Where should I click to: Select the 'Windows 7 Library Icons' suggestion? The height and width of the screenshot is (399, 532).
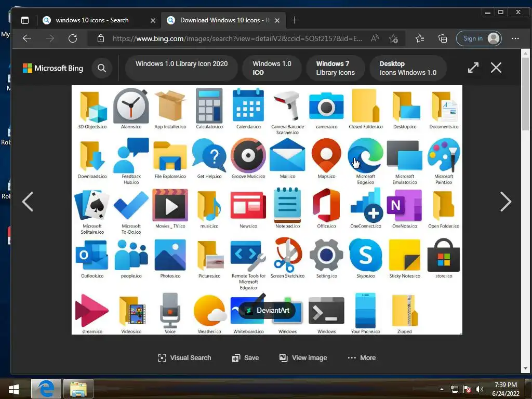point(335,68)
